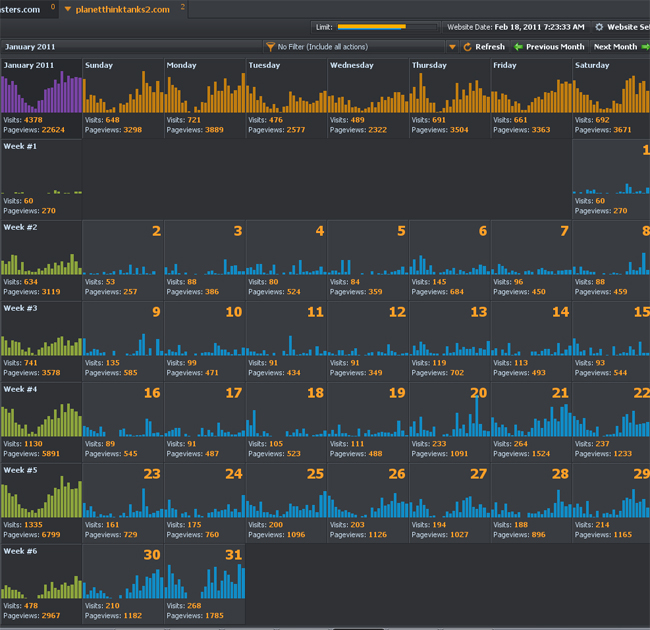This screenshot has height=630, width=650.
Task: Click the Website Date Feb 18, 2011 text
Action: (x=516, y=27)
